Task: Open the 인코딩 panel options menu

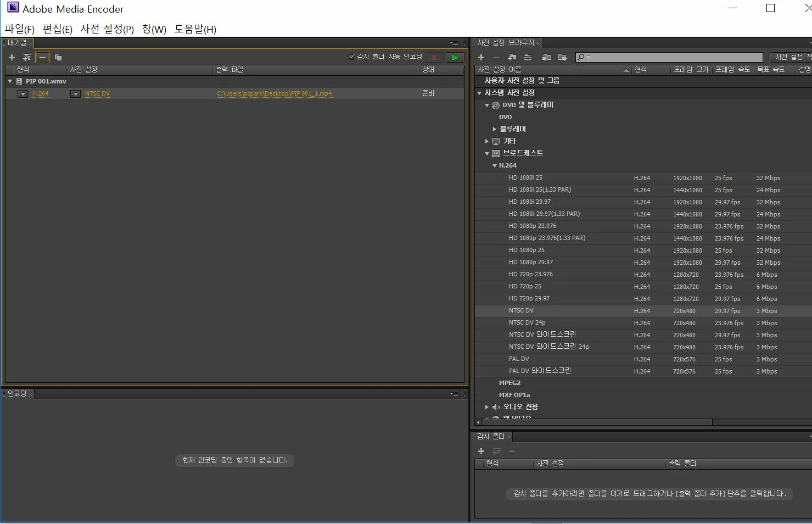Action: [x=454, y=394]
